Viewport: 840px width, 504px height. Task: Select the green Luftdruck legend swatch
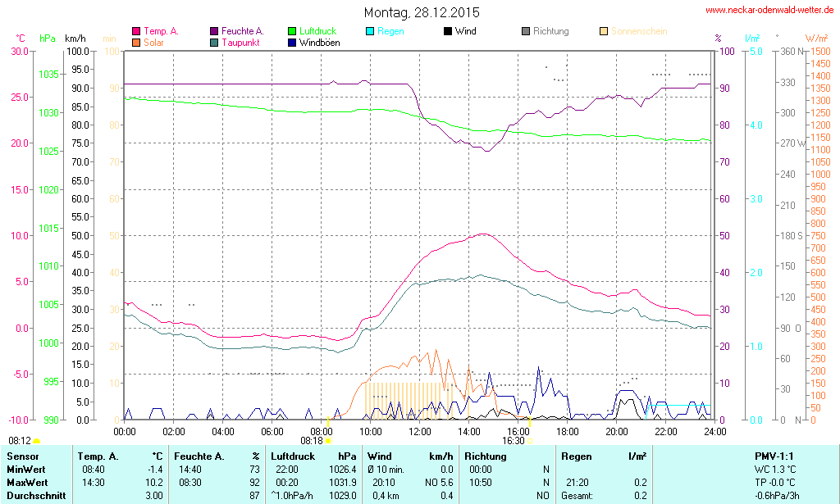(x=292, y=31)
